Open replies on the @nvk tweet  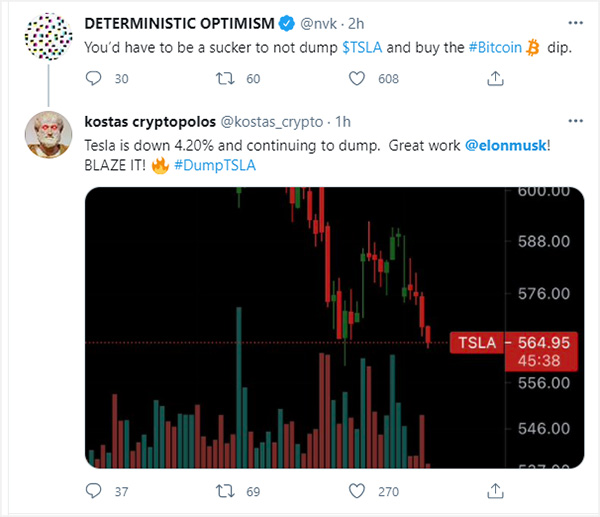(x=93, y=78)
